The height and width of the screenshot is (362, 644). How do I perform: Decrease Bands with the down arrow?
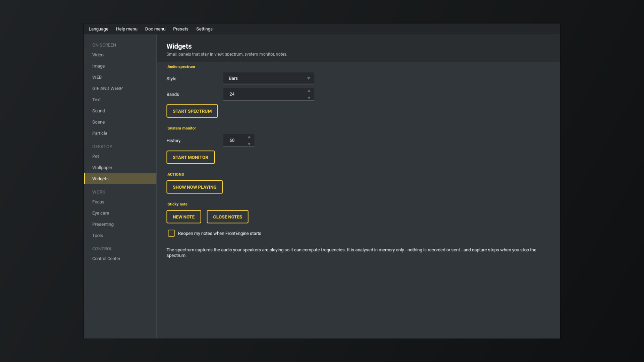tap(309, 98)
